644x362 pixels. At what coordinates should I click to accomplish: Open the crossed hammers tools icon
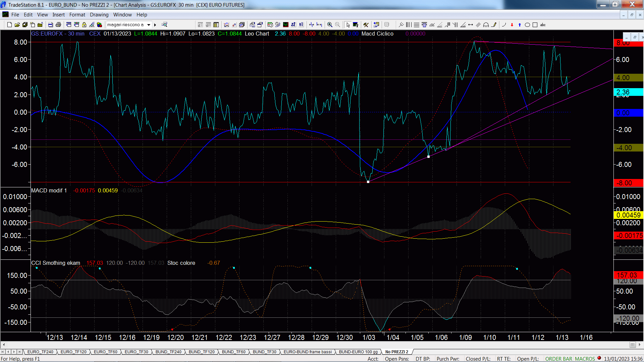click(x=366, y=25)
